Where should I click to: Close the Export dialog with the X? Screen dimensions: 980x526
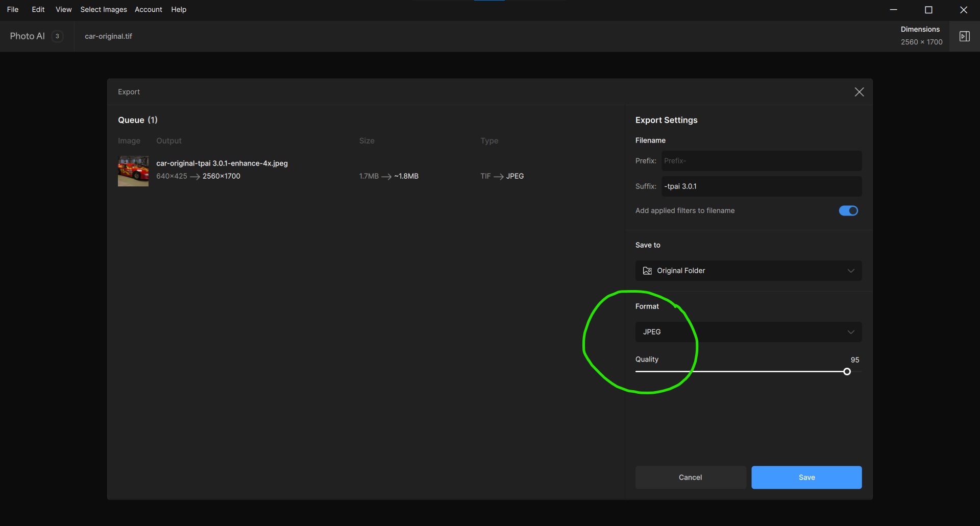[859, 91]
